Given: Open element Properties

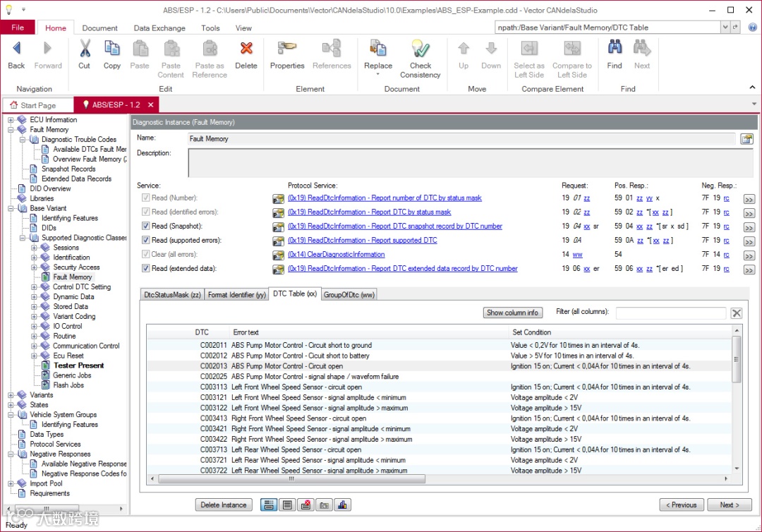Looking at the screenshot, I should (287, 55).
